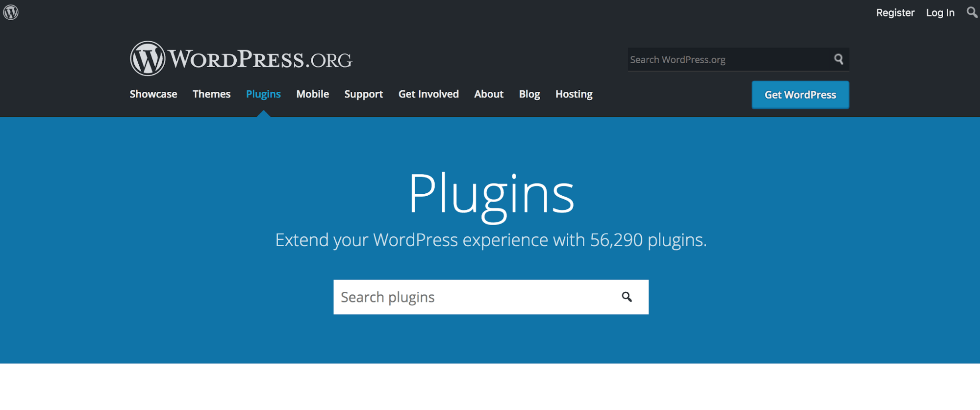Open the top-right admin bar search icon
This screenshot has width=980, height=410.
pyautogui.click(x=972, y=12)
